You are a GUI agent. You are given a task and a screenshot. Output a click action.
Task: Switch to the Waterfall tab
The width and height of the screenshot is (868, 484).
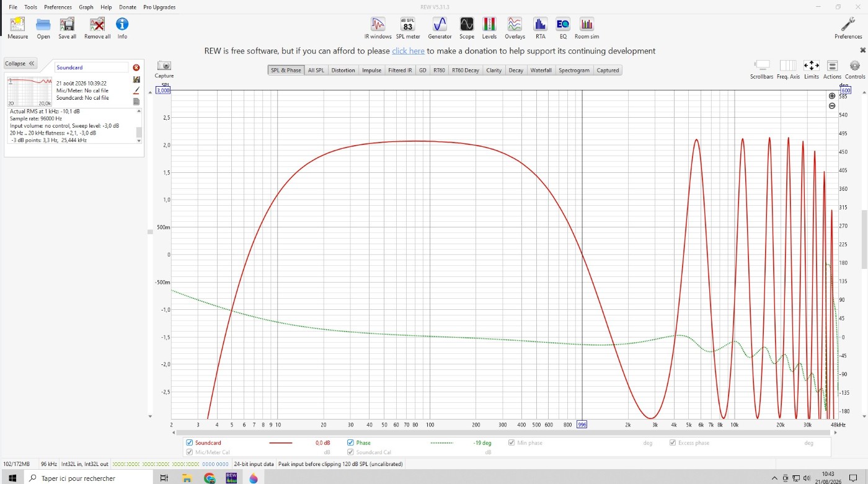point(541,70)
